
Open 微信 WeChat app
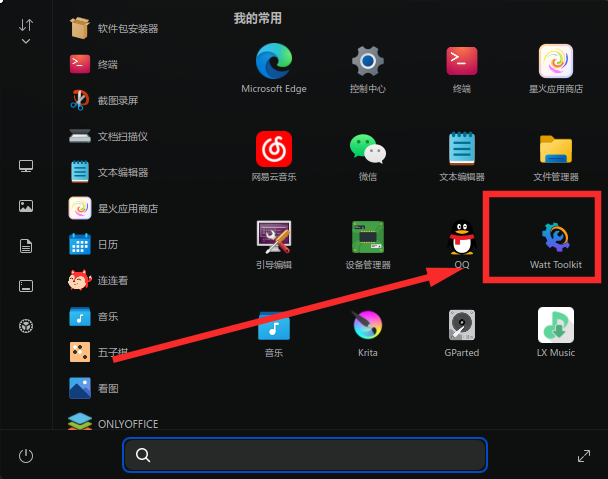click(x=368, y=156)
